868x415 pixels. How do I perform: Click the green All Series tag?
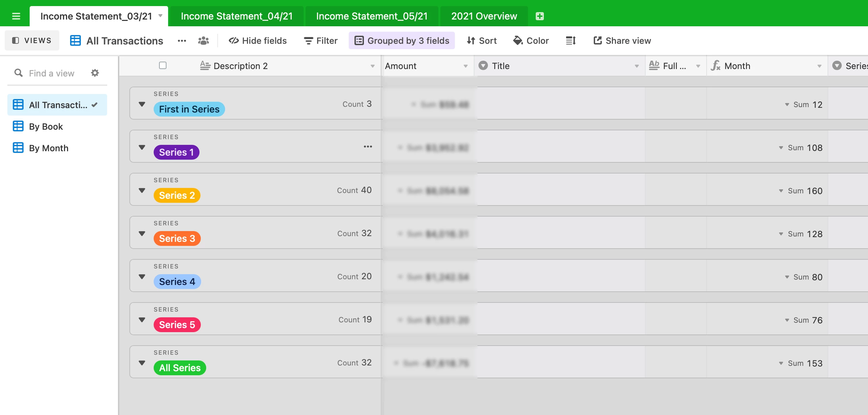(x=180, y=368)
